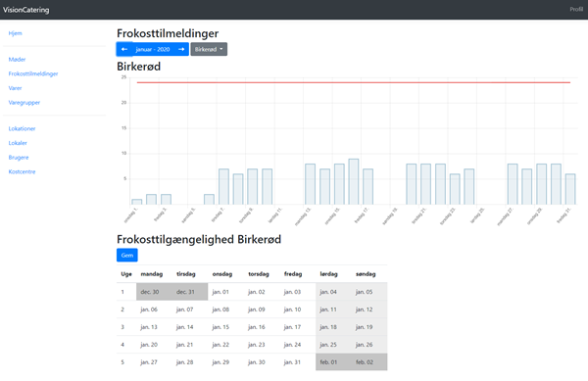Toggle availability for feb. 01
Screen dimensions: 588x381
point(333,361)
